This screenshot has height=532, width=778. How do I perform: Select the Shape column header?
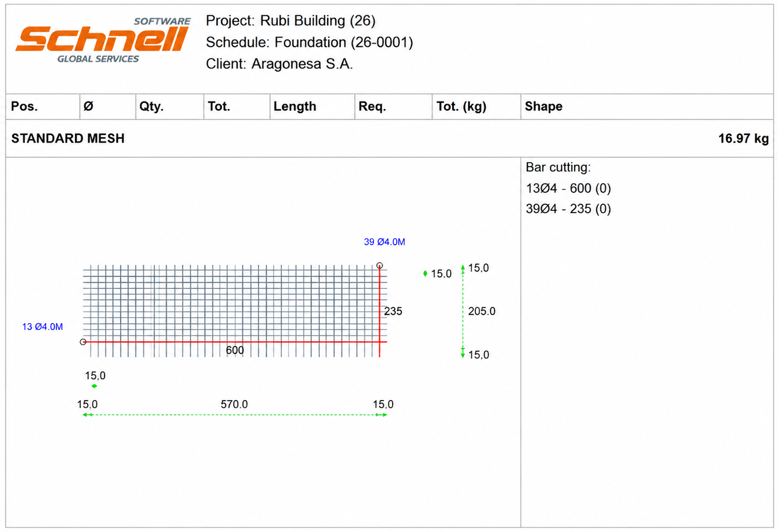(x=647, y=106)
